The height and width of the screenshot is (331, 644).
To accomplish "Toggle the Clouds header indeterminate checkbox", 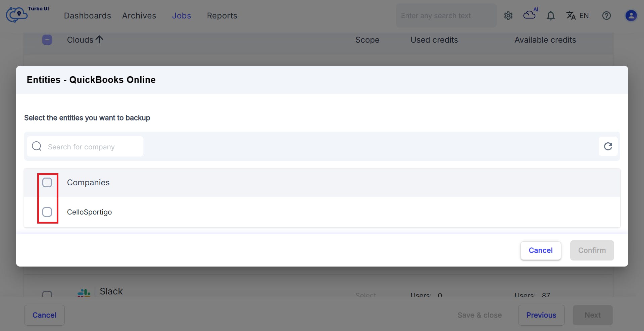I will [x=47, y=40].
